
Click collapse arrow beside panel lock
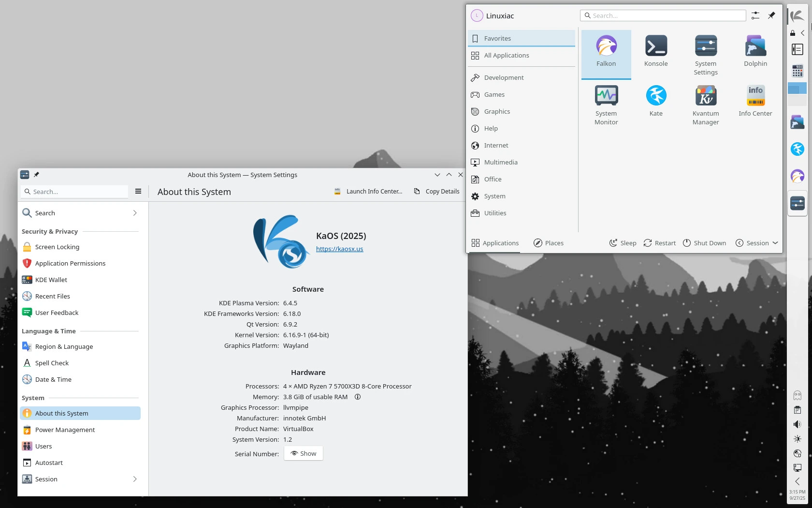803,33
